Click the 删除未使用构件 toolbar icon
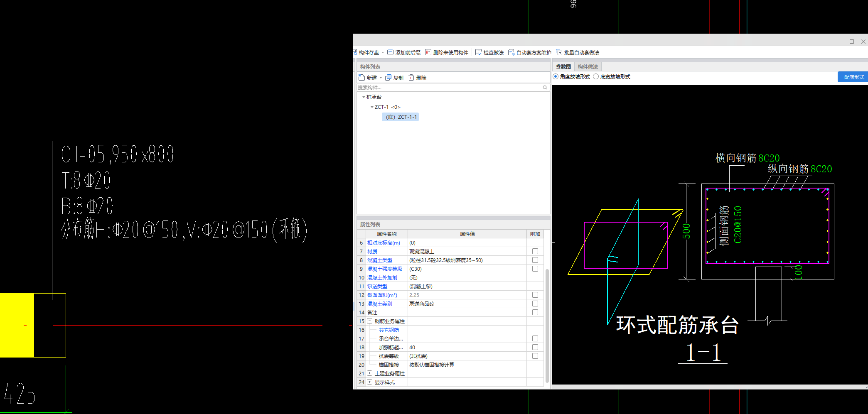Image resolution: width=868 pixels, height=414 pixels. 428,52
